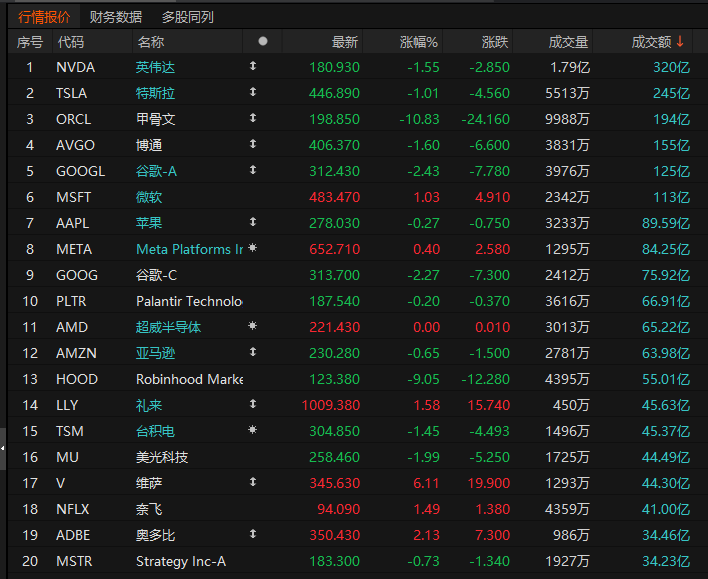Click the 1.79亿 volume cell
This screenshot has height=579, width=708.
tap(570, 67)
